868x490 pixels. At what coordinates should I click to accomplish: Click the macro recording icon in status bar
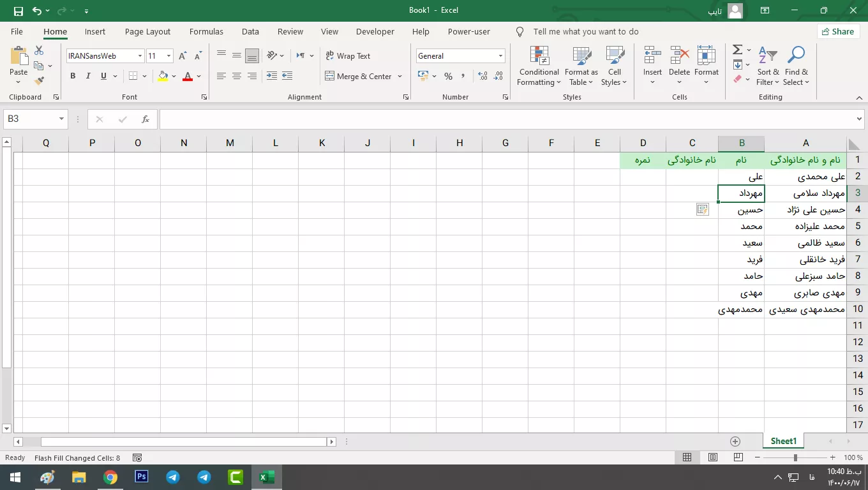click(137, 457)
